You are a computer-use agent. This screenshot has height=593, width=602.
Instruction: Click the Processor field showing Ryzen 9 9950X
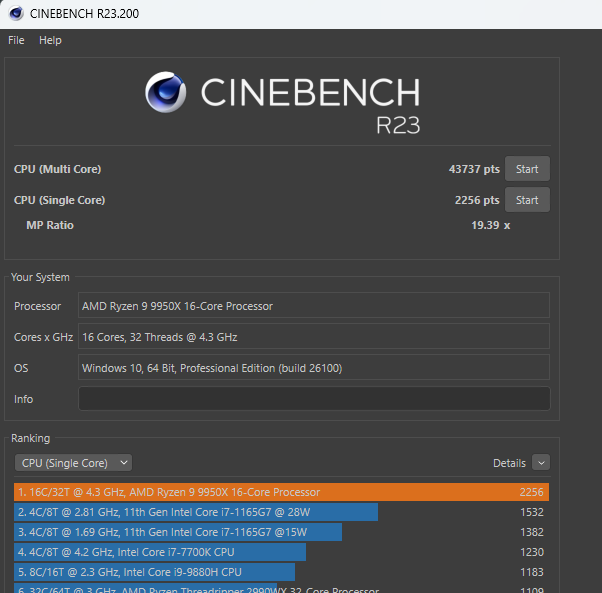tap(314, 306)
